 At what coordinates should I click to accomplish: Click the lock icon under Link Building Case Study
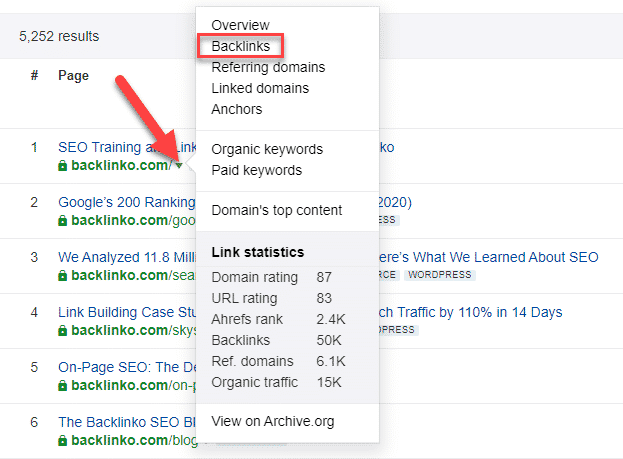pyautogui.click(x=63, y=330)
